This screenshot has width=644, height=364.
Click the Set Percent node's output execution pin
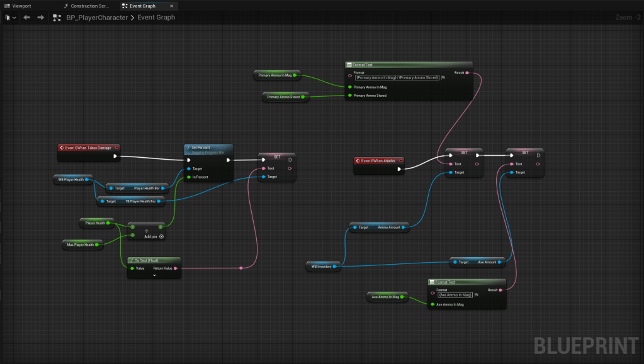[x=229, y=160]
